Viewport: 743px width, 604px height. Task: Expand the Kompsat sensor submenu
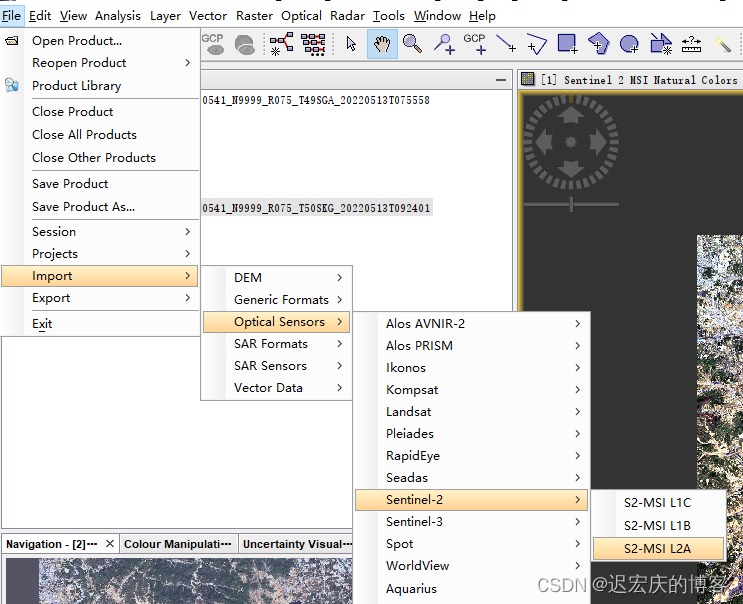click(x=471, y=390)
